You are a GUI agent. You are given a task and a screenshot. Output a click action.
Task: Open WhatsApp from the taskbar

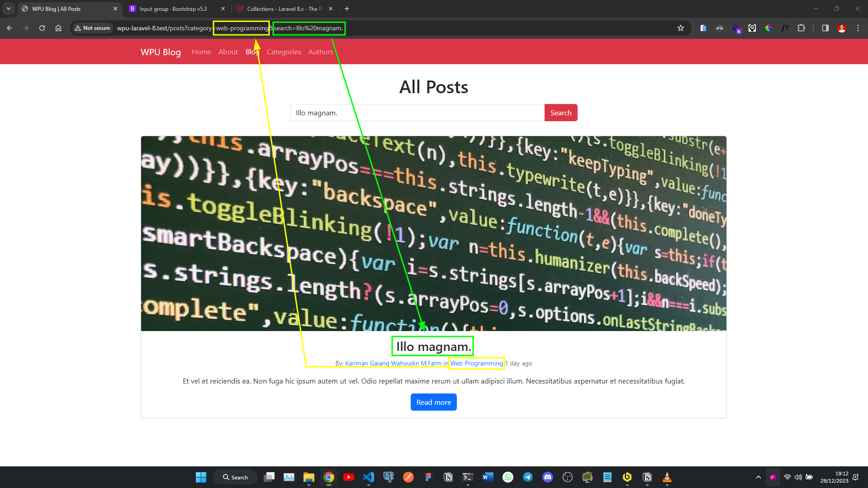pos(508,477)
